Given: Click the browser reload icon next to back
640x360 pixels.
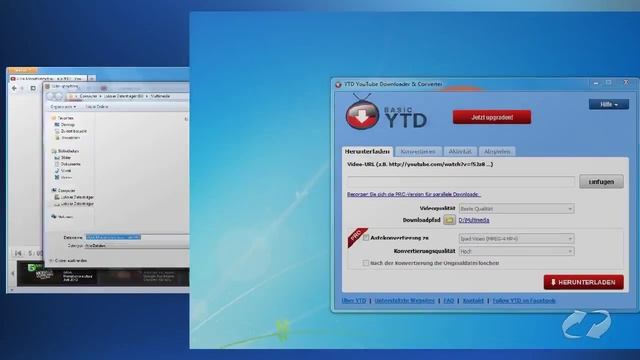Looking at the screenshot, I should pos(33,88).
